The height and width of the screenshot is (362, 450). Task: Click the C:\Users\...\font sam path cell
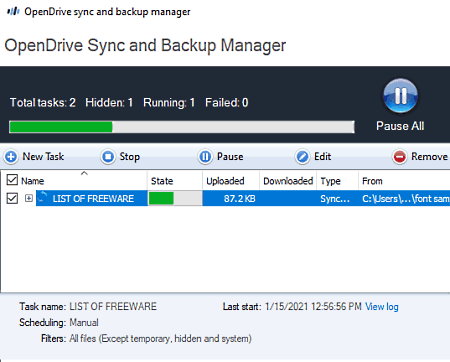point(406,199)
